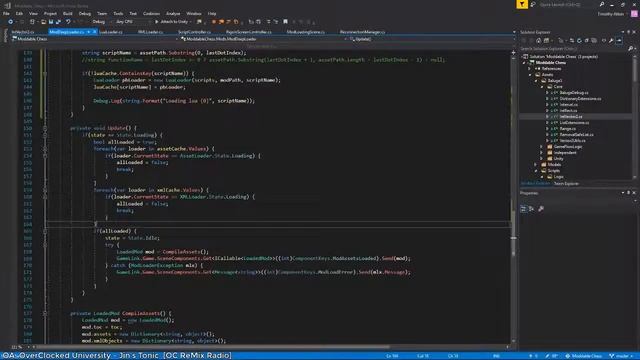Select DictionaryExtensions.cs in Solution Explorer

tap(580, 99)
